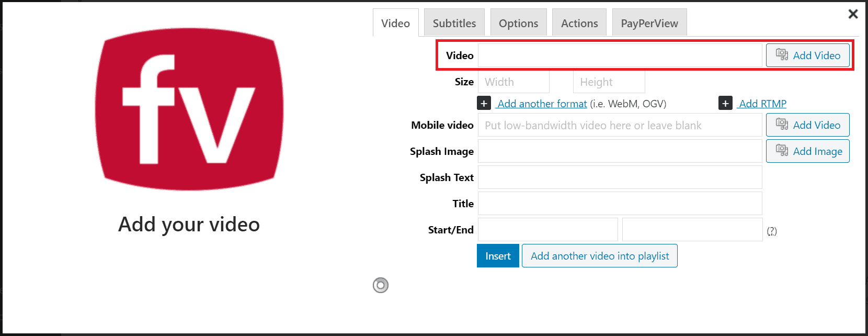Focus the Video URL input field
The height and width of the screenshot is (336, 868).
tap(620, 55)
